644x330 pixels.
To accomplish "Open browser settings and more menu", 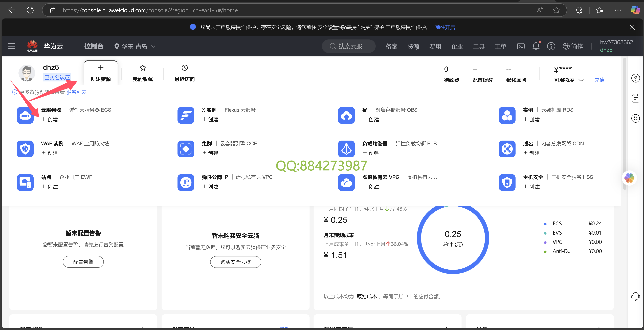I will click(618, 10).
